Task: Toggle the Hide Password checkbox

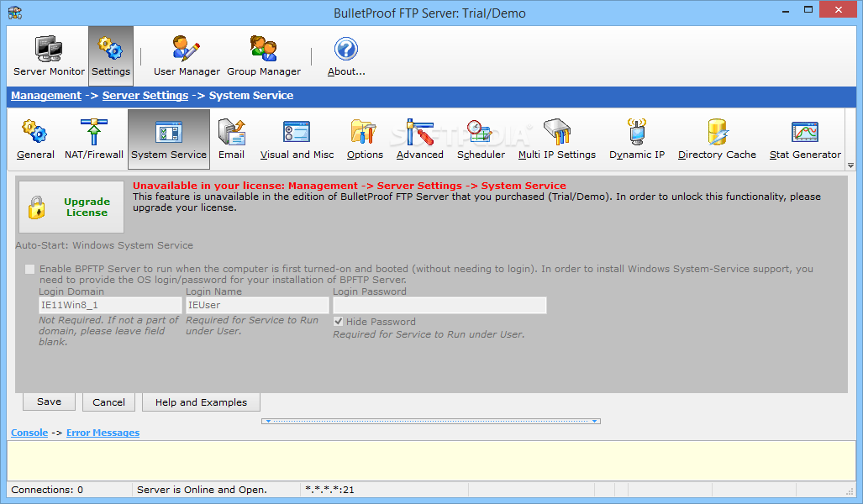Action: point(338,322)
